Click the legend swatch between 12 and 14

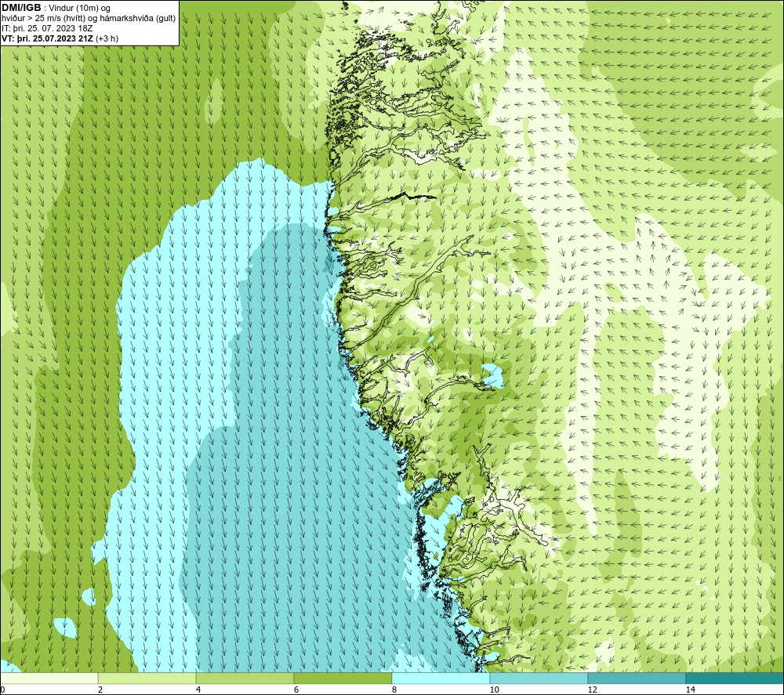tap(637, 678)
